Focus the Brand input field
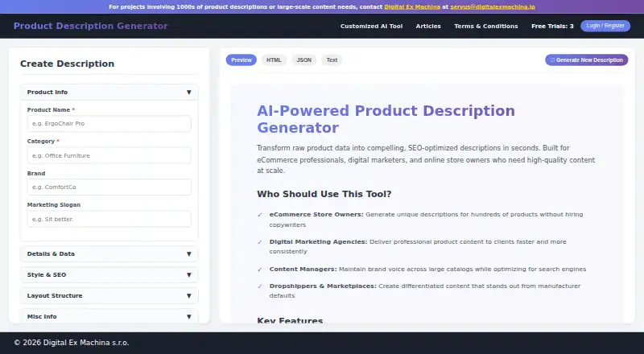The image size is (644, 354). click(109, 187)
